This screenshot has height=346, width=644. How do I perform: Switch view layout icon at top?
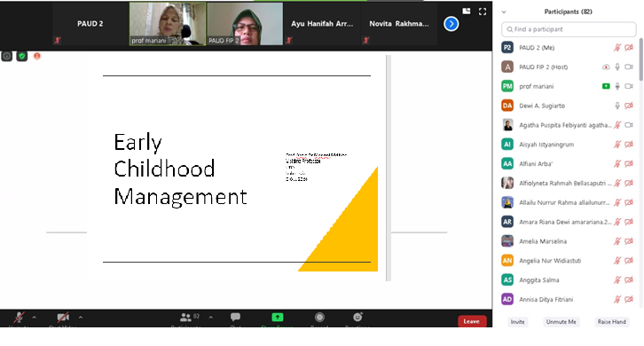pyautogui.click(x=467, y=12)
